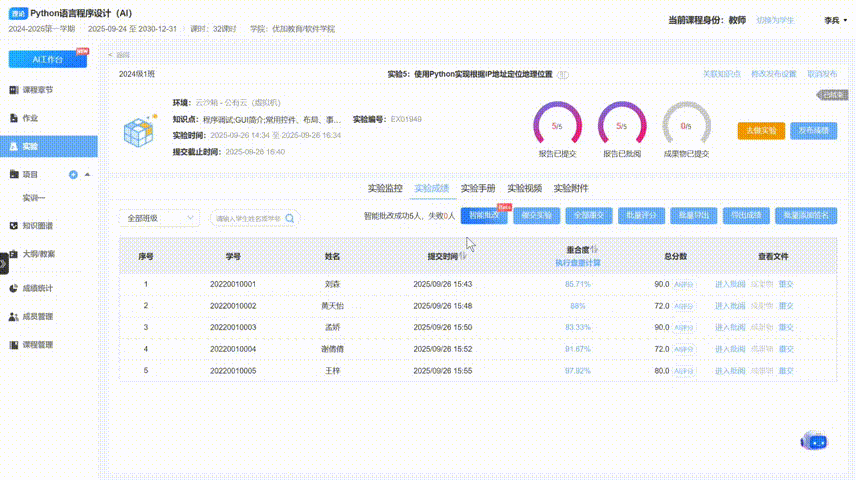Open 成员管理 in the sidebar
The image size is (856, 480).
pos(38,316)
